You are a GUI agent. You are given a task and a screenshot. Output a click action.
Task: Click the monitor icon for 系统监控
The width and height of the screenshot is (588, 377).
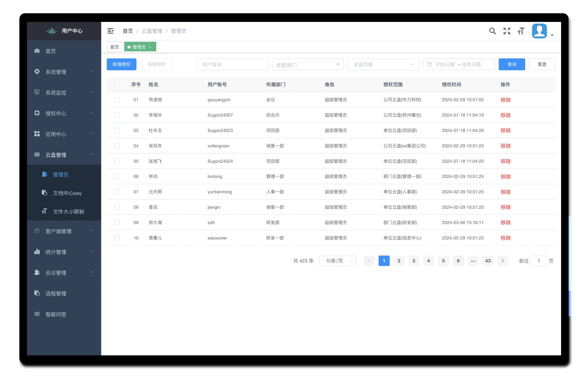click(x=37, y=92)
